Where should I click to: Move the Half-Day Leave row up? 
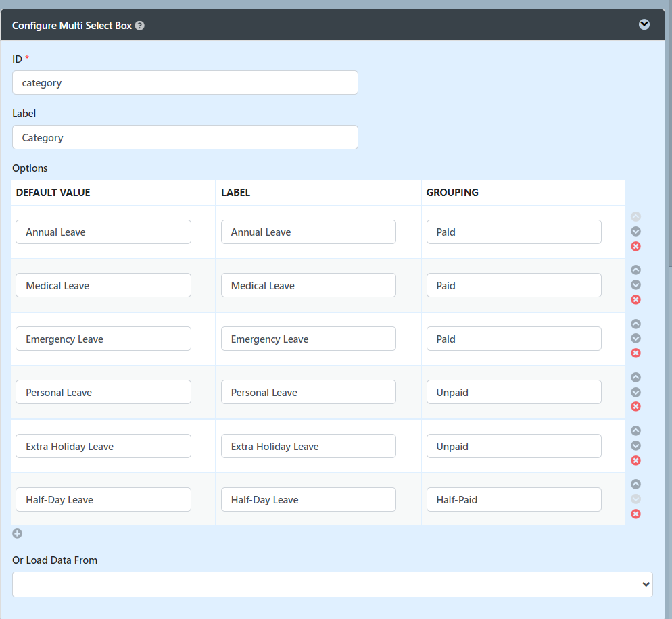(635, 485)
